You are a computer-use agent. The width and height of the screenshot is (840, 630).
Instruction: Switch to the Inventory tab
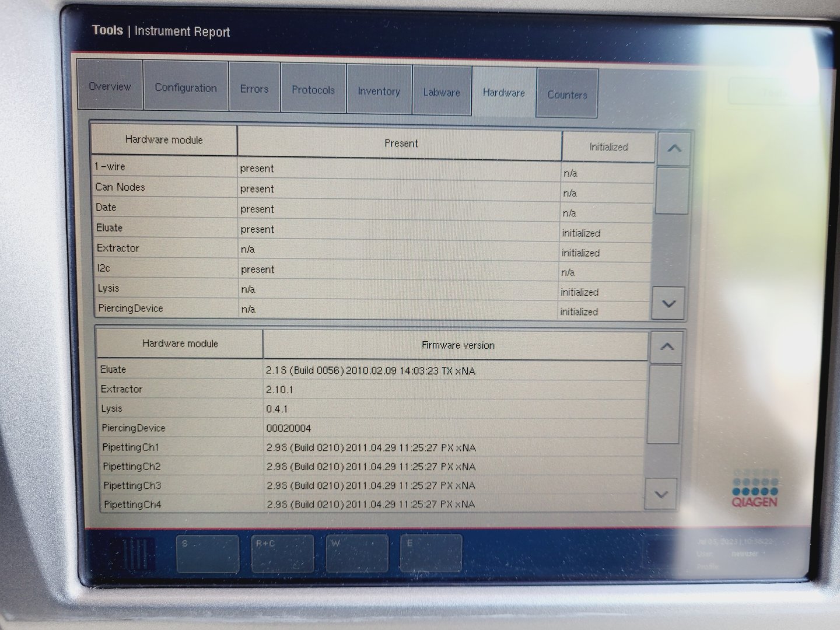(379, 91)
